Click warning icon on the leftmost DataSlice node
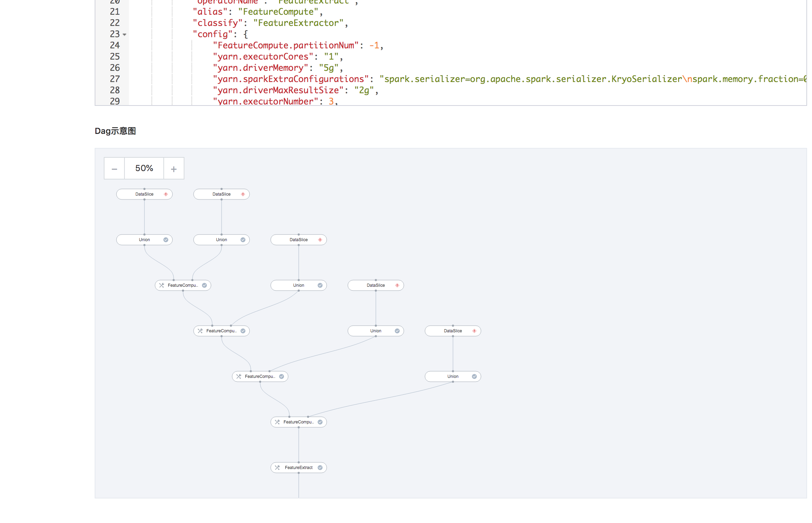812x523 pixels. click(x=166, y=194)
